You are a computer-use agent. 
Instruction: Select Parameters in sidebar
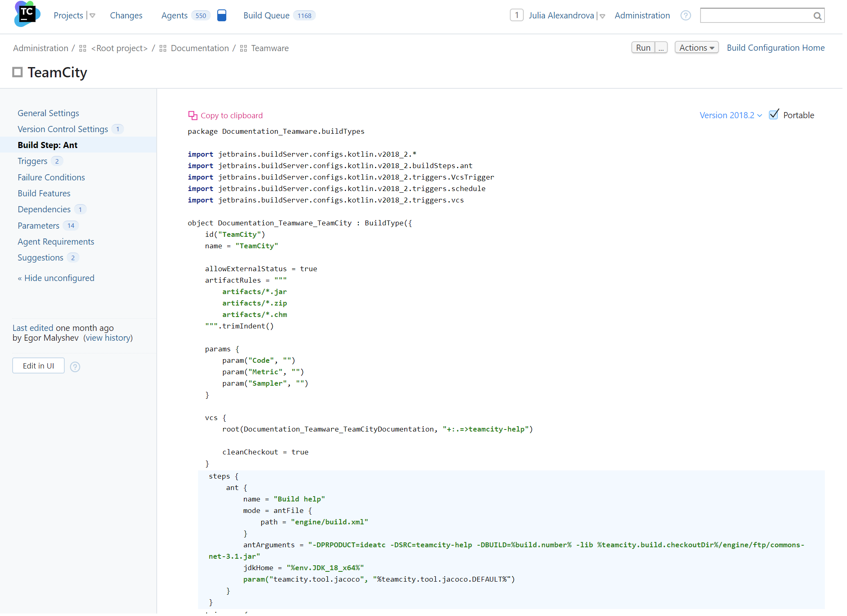pyautogui.click(x=39, y=227)
